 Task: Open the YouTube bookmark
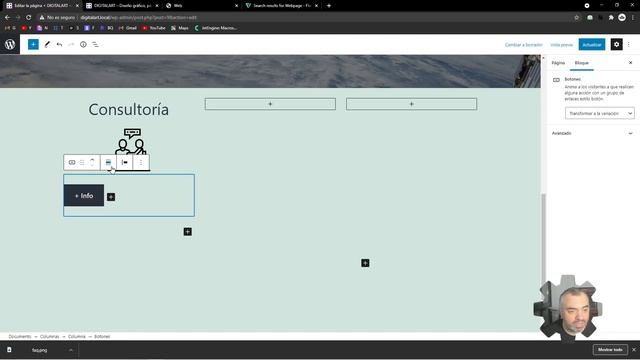point(154,28)
